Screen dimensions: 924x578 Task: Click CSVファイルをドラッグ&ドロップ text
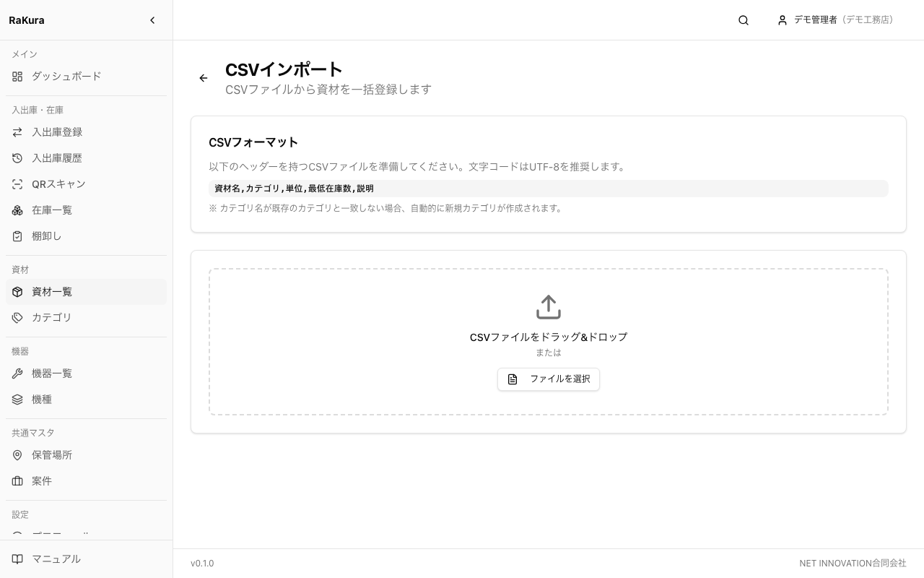click(549, 337)
